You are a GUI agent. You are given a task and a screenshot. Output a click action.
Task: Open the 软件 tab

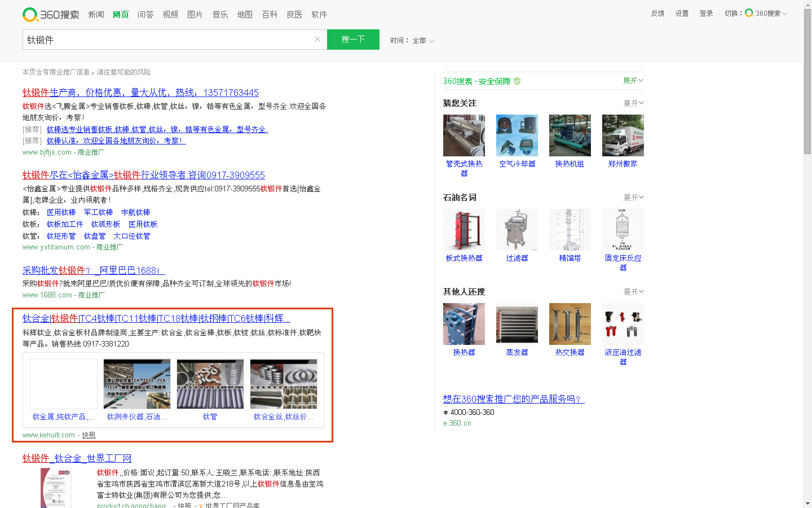(319, 15)
